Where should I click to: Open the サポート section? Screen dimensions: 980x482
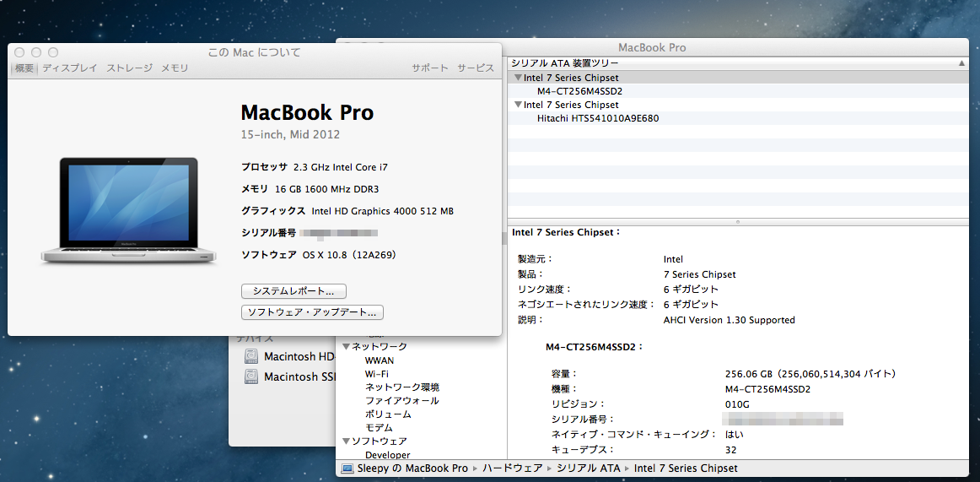pyautogui.click(x=429, y=68)
